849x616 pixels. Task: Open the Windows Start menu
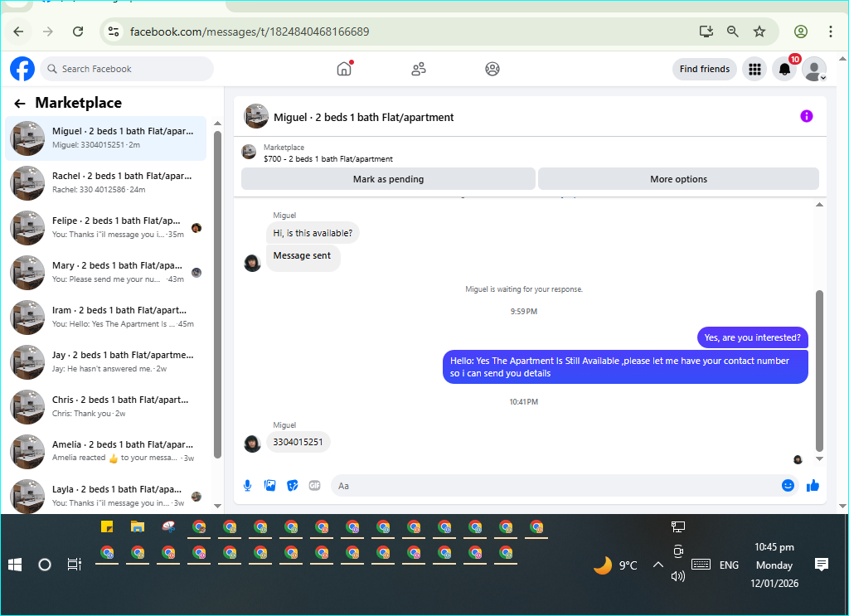15,565
